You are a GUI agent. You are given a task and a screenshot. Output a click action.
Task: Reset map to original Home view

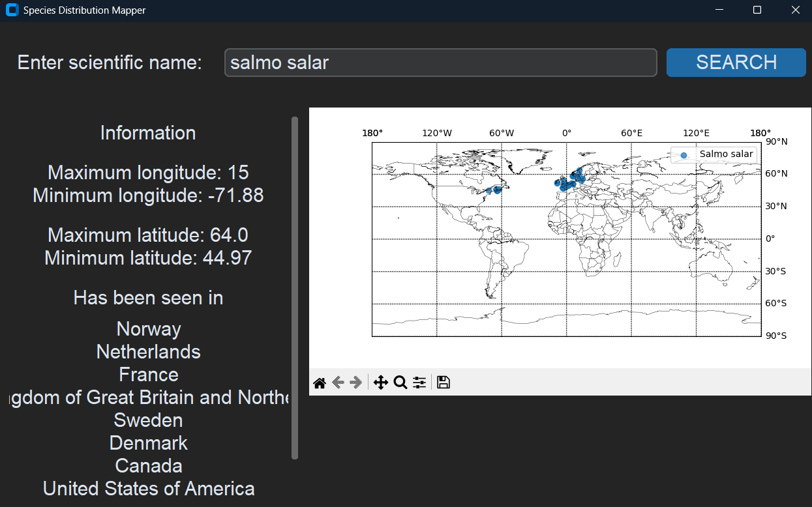pos(320,383)
